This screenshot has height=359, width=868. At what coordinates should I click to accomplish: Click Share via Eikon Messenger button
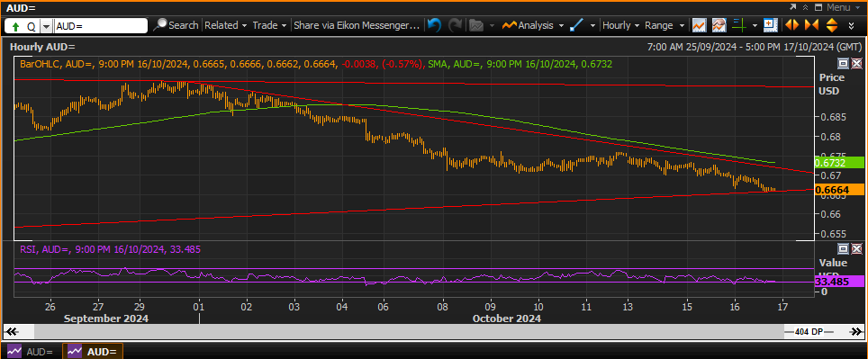click(x=357, y=25)
